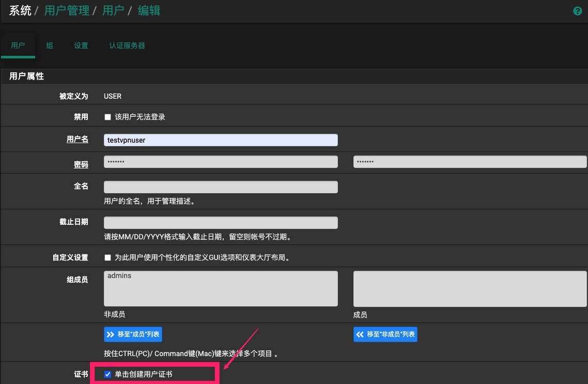The width and height of the screenshot is (588, 384).
Task: Select the 用户 tab below the breadcrumb
Action: tap(18, 45)
